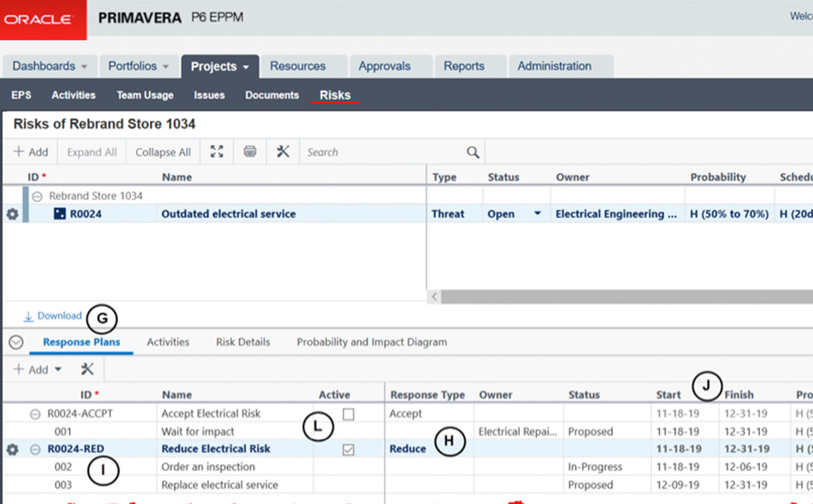Select 'Replace electrical service' action row

[x=220, y=485]
